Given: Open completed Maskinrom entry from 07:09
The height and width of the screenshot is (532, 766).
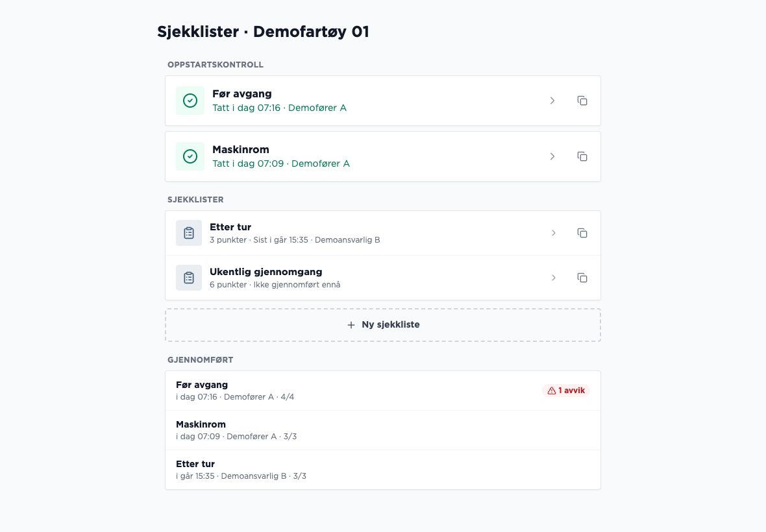Looking at the screenshot, I should 383,430.
